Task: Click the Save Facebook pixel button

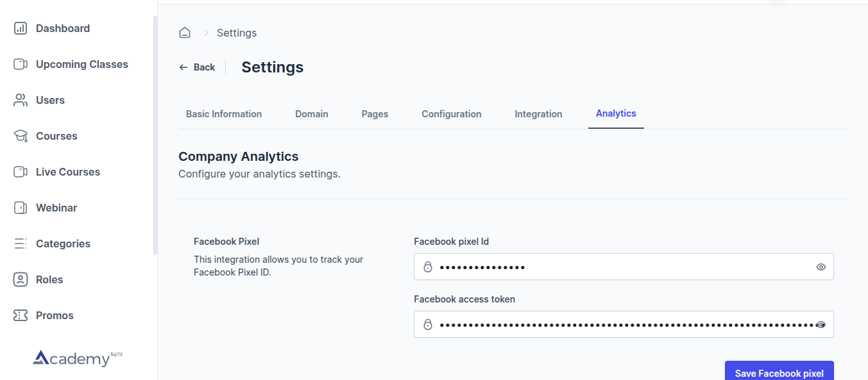Action: coord(779,372)
